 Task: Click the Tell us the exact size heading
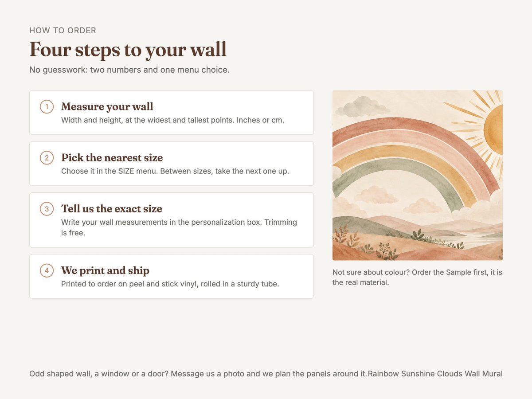point(112,208)
